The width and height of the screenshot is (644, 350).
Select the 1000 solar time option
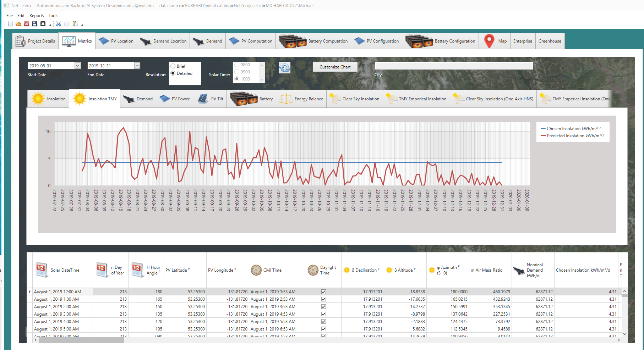tap(237, 79)
